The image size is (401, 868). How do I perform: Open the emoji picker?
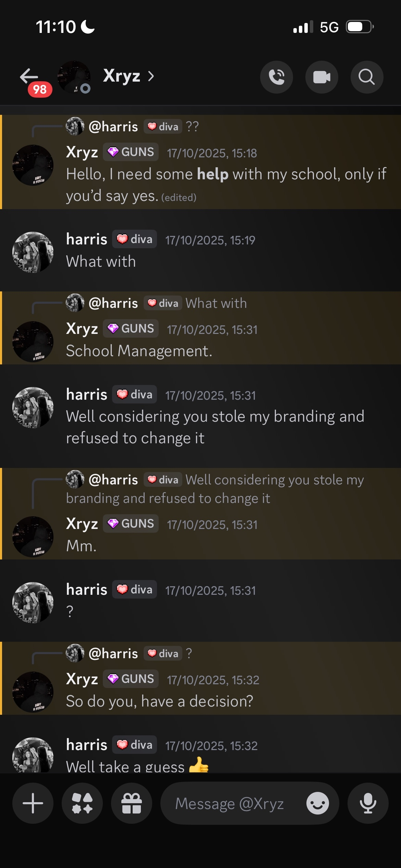317,803
